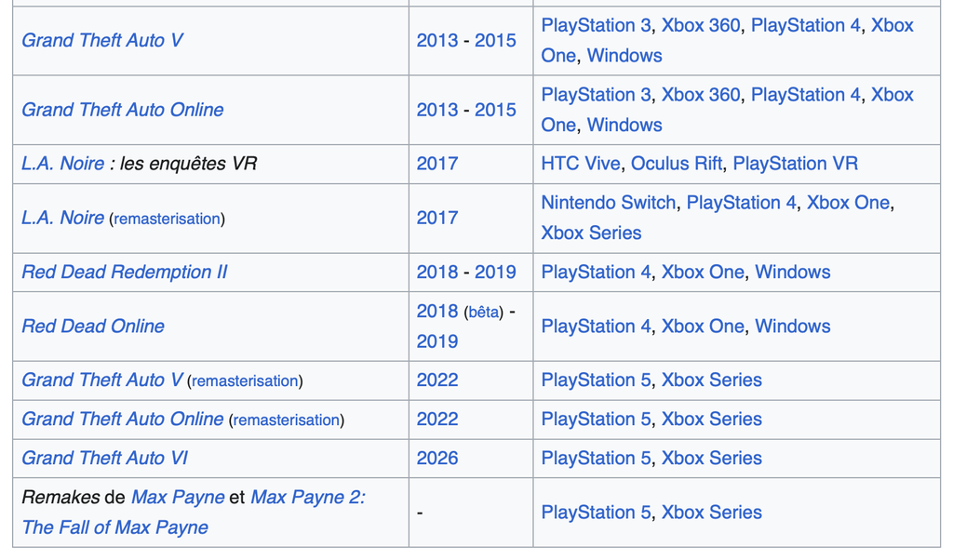Open the PlayStation VR link

pos(795,164)
